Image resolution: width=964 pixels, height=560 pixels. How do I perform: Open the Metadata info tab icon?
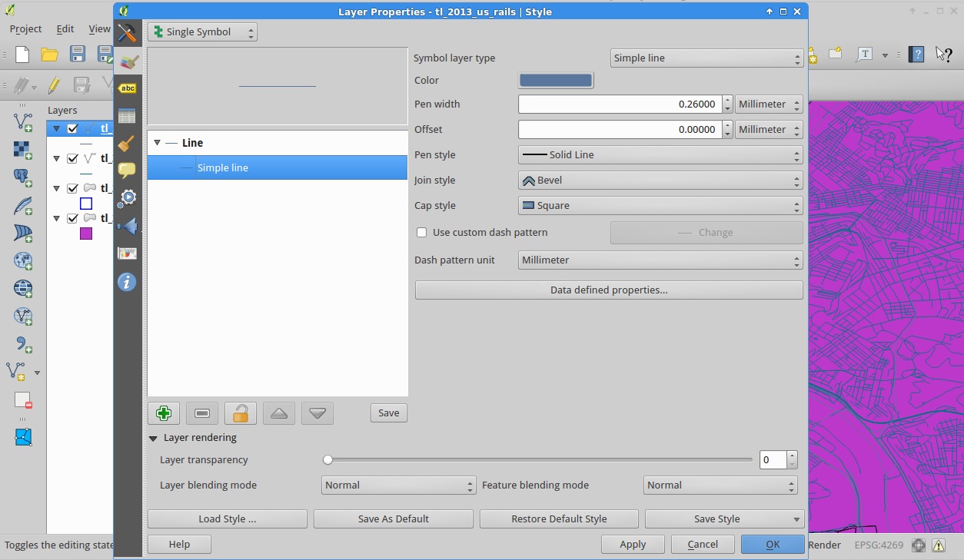point(128,282)
